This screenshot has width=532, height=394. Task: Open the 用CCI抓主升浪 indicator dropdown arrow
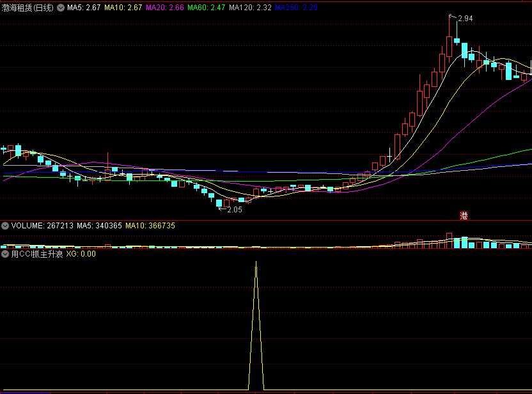pos(5,254)
